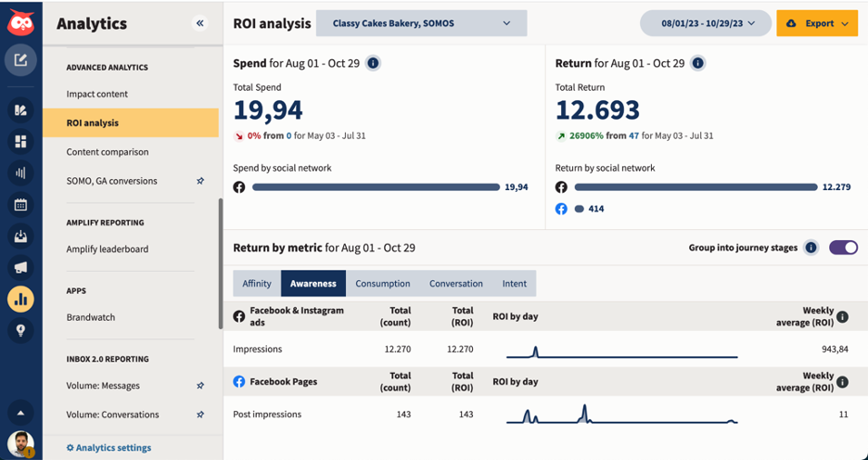Open the Analytics settings link
Viewport: 868px width, 460px height.
tap(108, 448)
